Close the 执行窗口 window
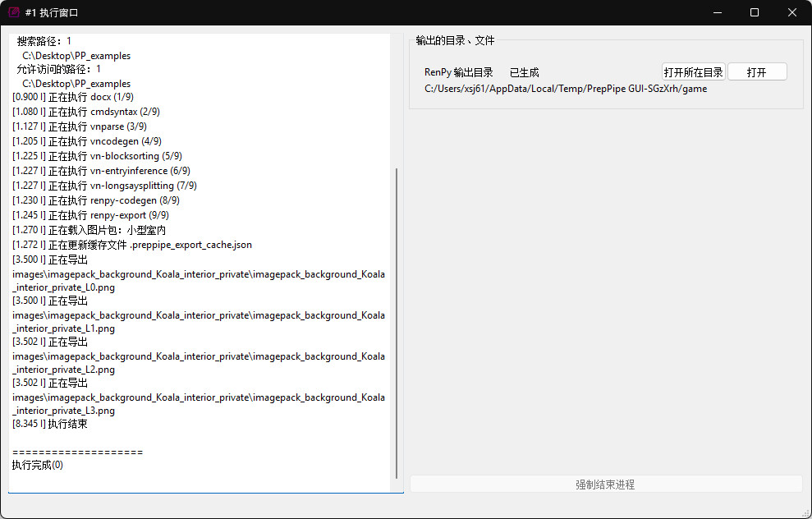The image size is (812, 519). point(792,12)
